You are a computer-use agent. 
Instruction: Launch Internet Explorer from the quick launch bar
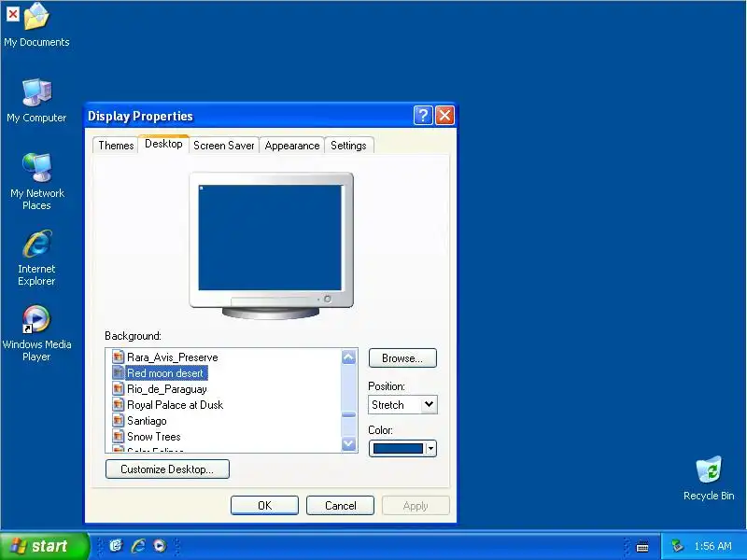pyautogui.click(x=138, y=546)
